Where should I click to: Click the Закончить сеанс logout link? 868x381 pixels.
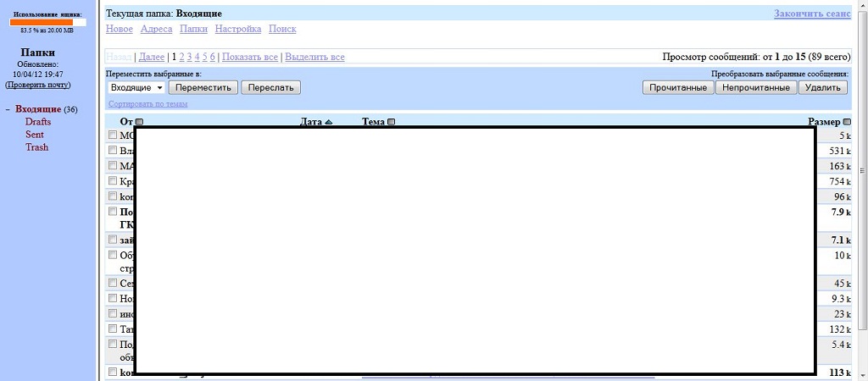[812, 14]
